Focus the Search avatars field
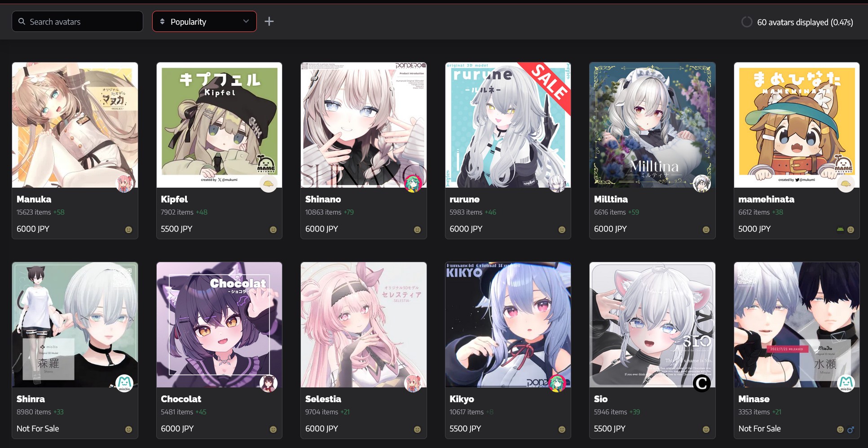Viewport: 868px width, 448px height. pos(77,22)
